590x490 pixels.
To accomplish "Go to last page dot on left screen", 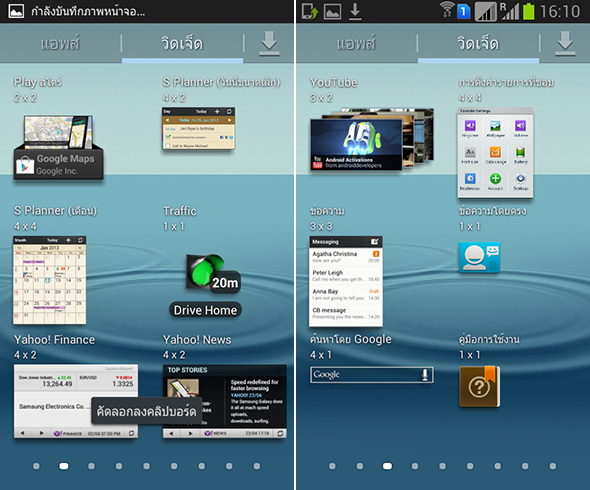I will coord(257,466).
